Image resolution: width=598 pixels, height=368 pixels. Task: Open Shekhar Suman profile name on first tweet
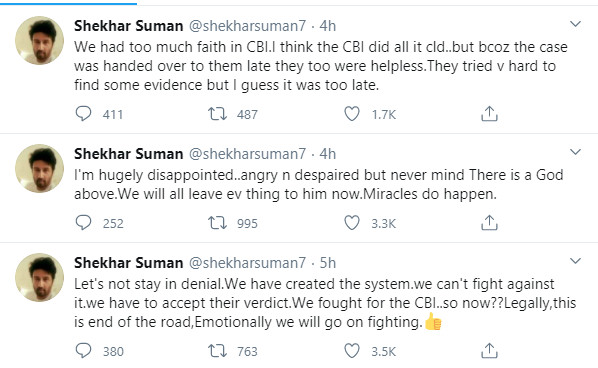[129, 26]
